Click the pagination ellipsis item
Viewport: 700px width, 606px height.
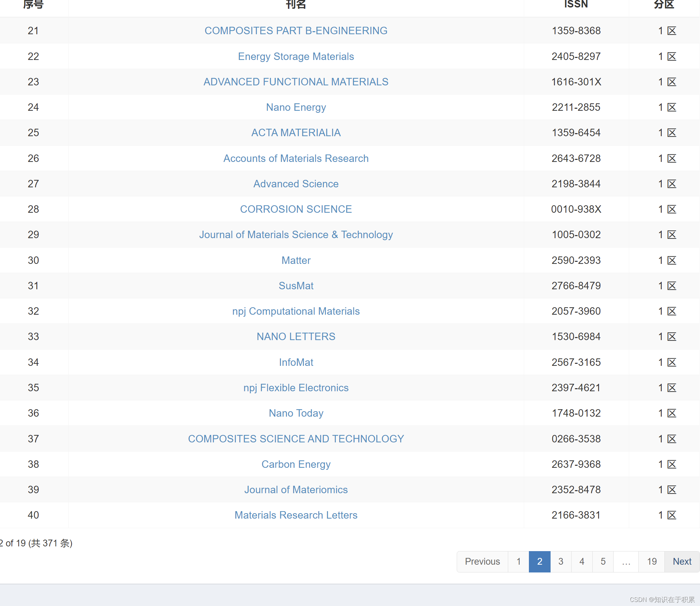[626, 561]
